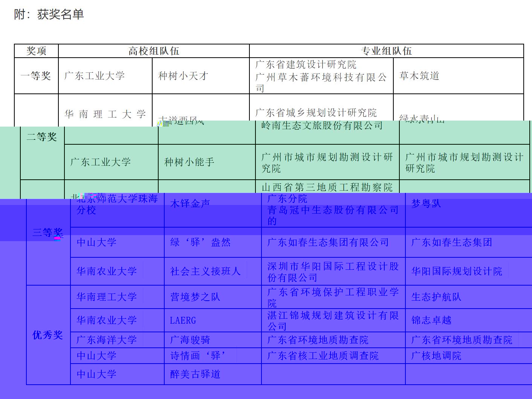This screenshot has height=399, width=532.
Task: Click 华南农业大学 beside LAERG
Action: point(107,320)
